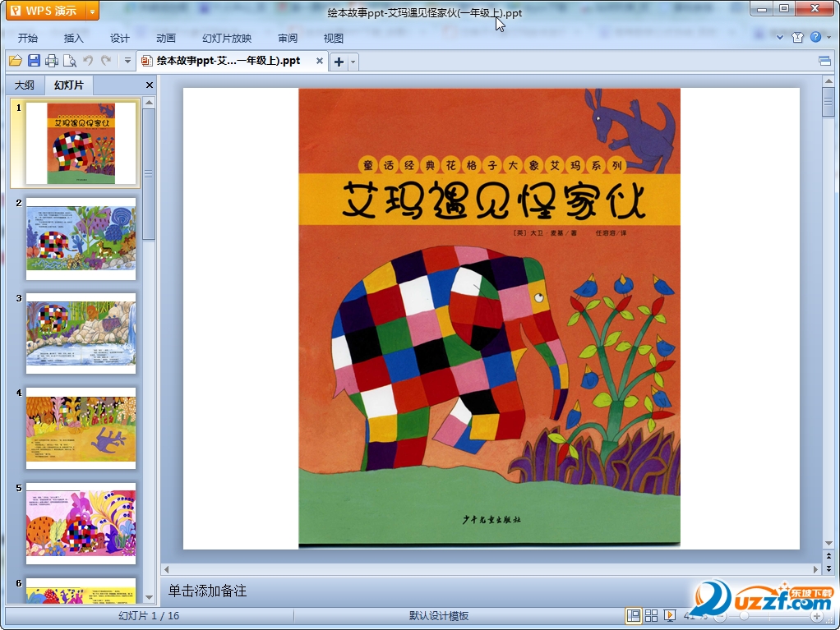Open the quick access toolbar customize dropdown

[x=127, y=61]
